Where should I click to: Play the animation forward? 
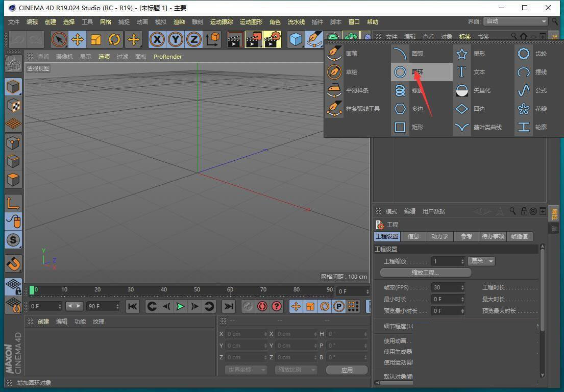click(180, 306)
